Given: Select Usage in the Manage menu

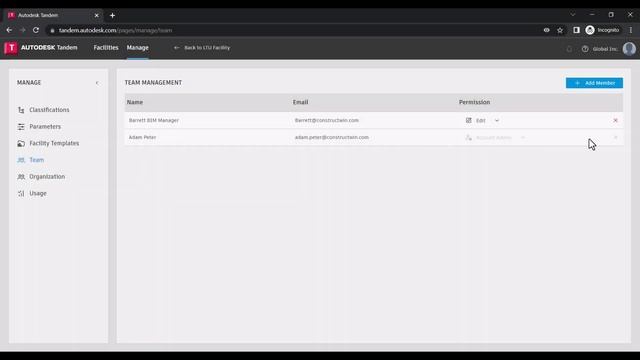Looking at the screenshot, I should [x=38, y=193].
